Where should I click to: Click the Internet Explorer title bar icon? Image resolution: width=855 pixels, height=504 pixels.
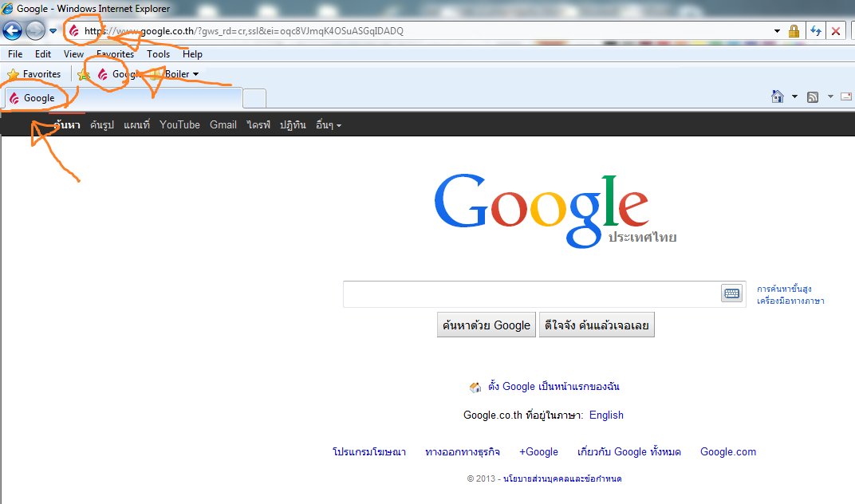click(7, 8)
